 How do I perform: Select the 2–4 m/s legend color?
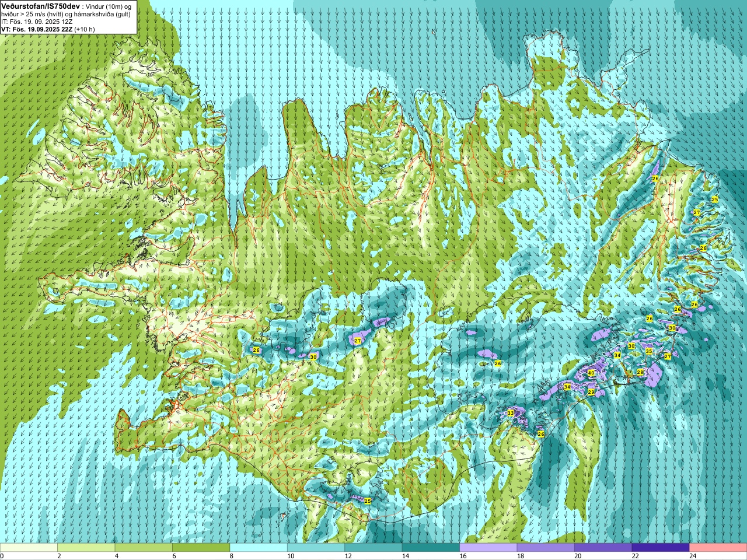86,548
